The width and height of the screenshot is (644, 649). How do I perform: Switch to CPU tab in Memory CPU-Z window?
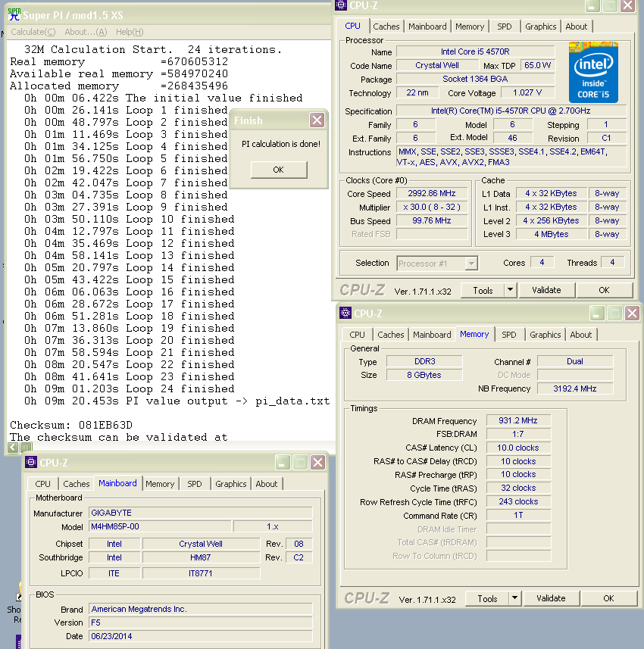pos(357,335)
